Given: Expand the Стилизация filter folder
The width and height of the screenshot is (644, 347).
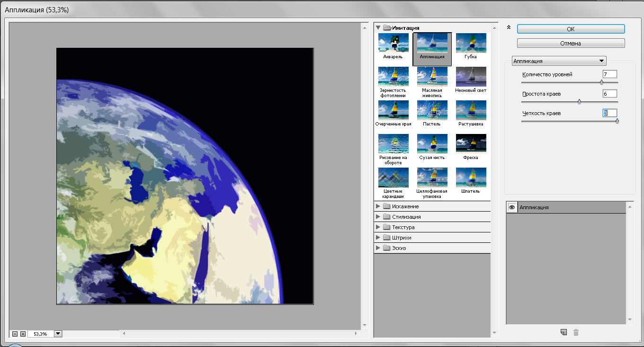Looking at the screenshot, I should pos(378,217).
